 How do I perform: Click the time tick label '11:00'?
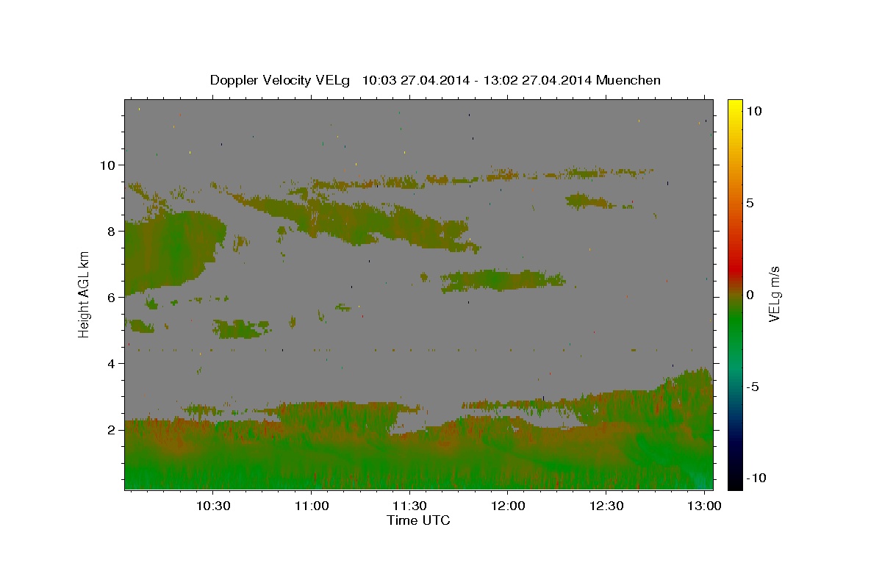pos(311,506)
